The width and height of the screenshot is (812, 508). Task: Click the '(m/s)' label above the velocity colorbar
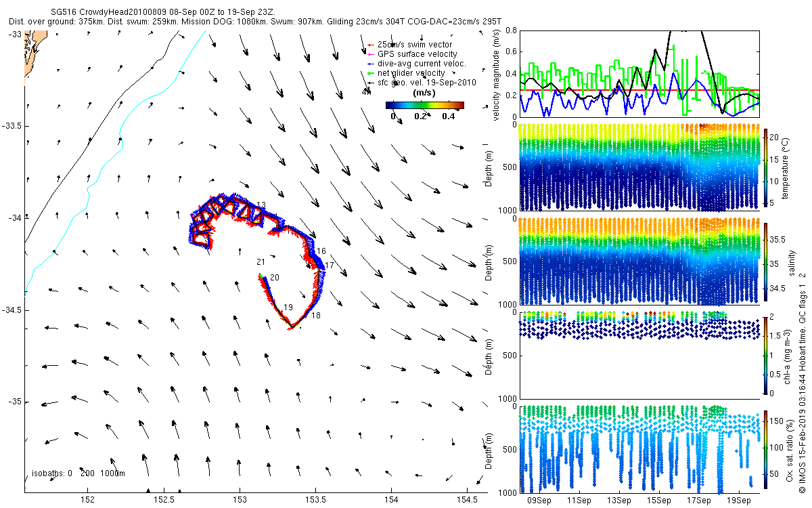point(424,93)
